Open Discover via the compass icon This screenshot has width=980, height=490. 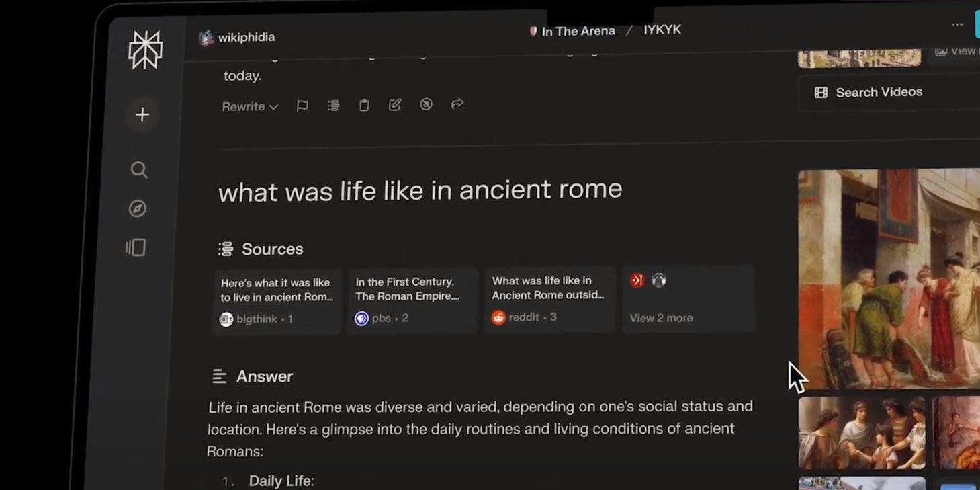[x=137, y=209]
